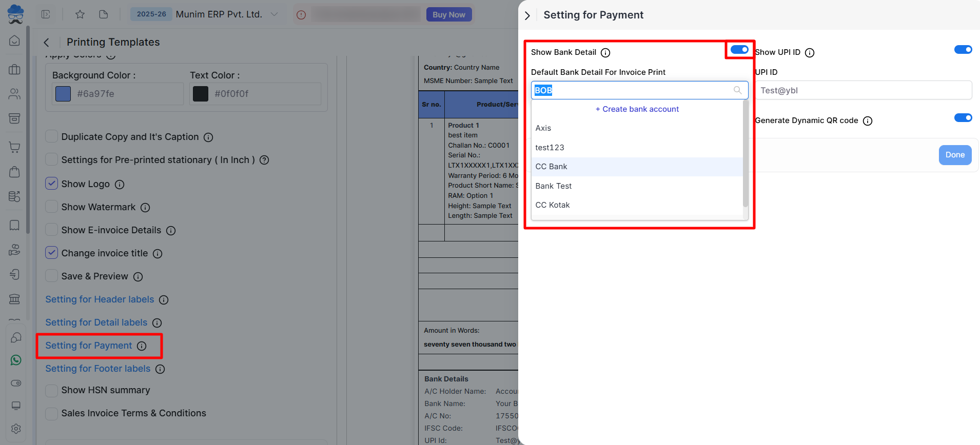Open the settings gear in the sidebar
This screenshot has width=980, height=445.
16,429
